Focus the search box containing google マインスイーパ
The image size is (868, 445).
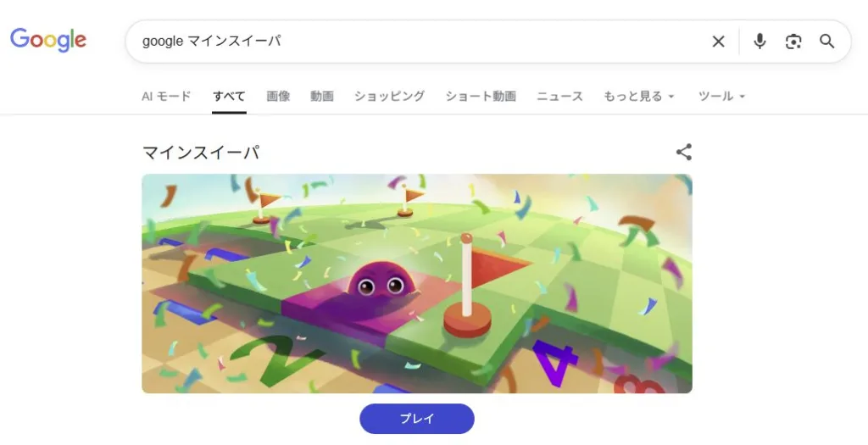420,42
